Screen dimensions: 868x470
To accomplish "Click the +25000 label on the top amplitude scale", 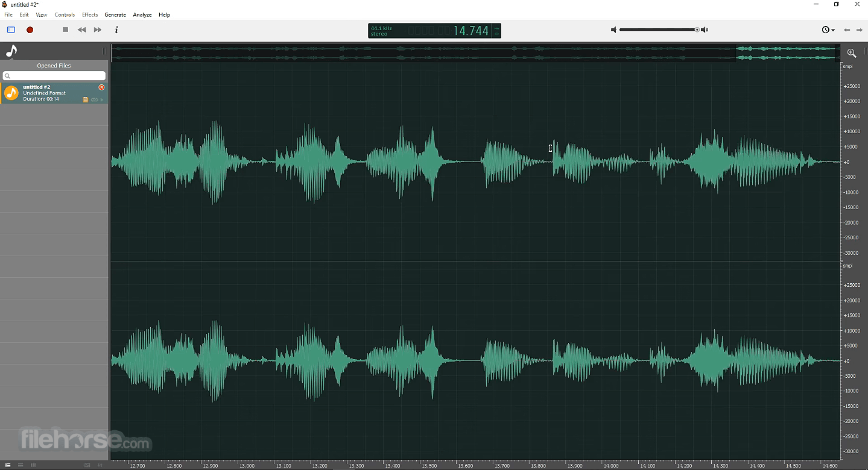I will (x=851, y=86).
